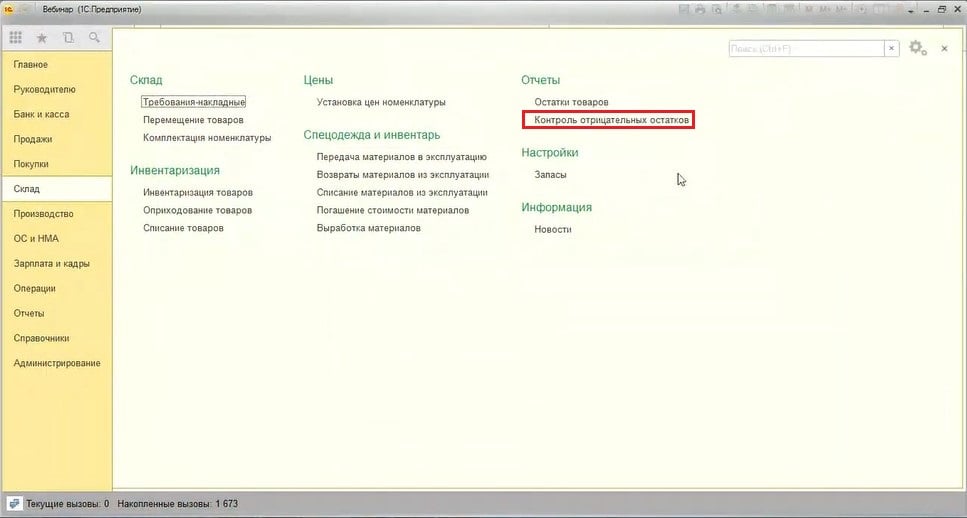Click the 1C logo in title bar
The height and width of the screenshot is (518, 967).
click(x=9, y=9)
